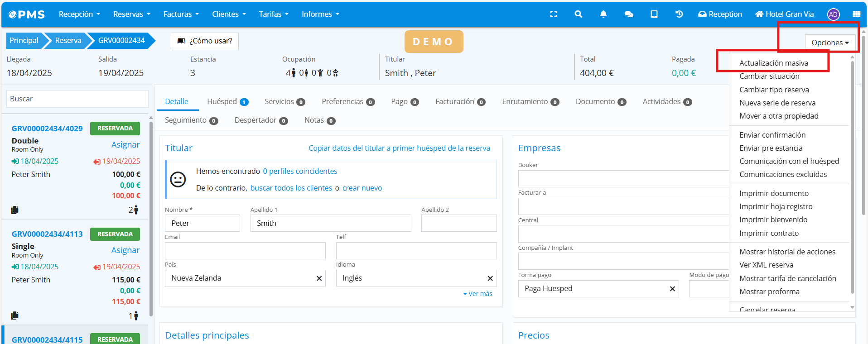The height and width of the screenshot is (344, 868).
Task: Click the Buscar search field
Action: [77, 99]
